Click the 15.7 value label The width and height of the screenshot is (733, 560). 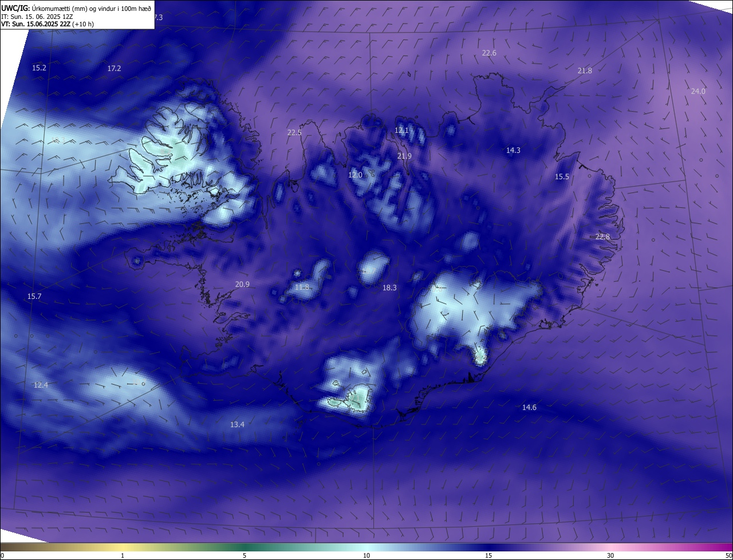pos(34,296)
